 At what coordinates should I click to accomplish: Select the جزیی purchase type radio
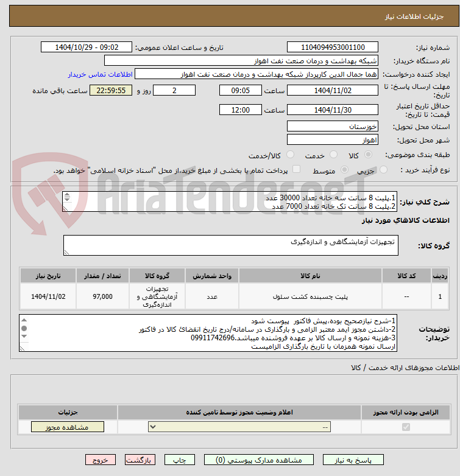[384, 170]
